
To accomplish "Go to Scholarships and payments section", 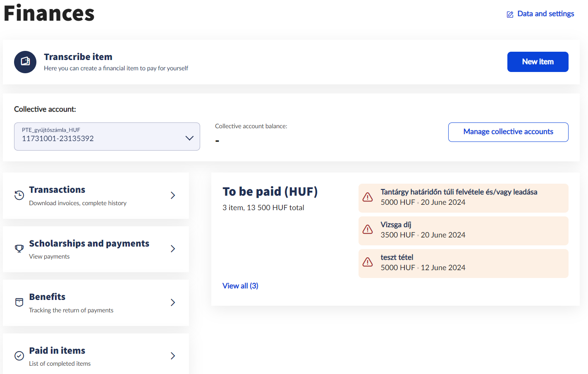I will coord(89,244).
